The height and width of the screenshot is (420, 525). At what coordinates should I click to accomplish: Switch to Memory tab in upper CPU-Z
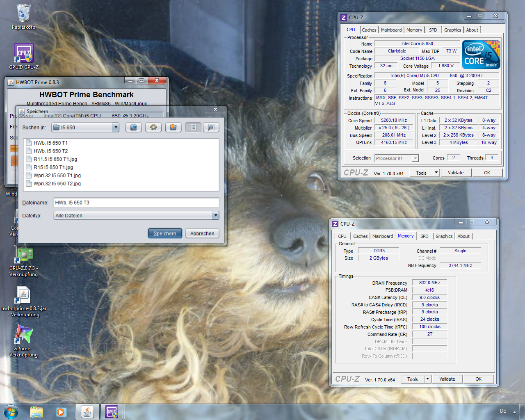tap(414, 30)
